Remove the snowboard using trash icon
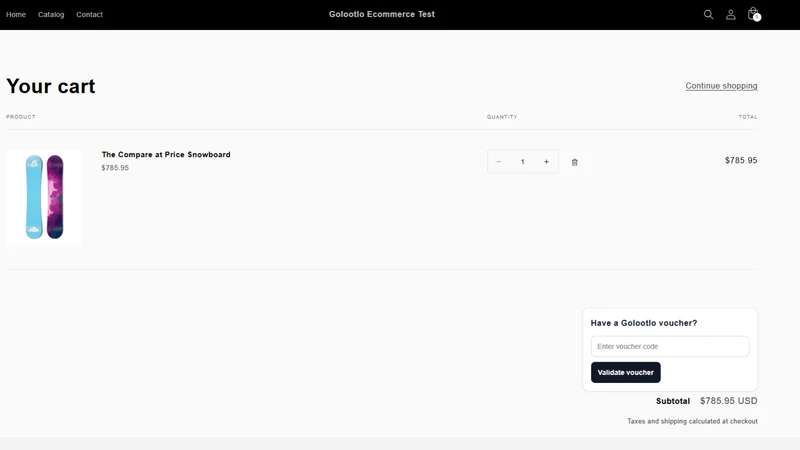Image resolution: width=800 pixels, height=450 pixels. [x=574, y=162]
